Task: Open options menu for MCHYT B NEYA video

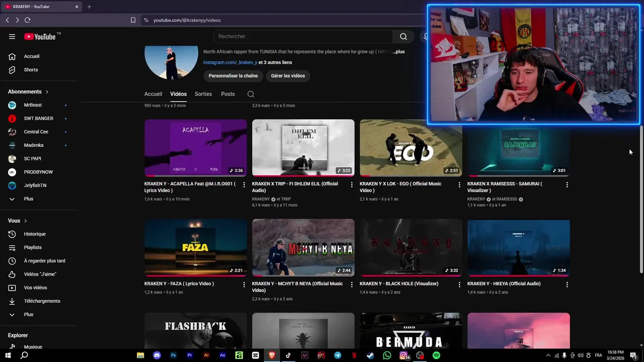Action: (352, 285)
